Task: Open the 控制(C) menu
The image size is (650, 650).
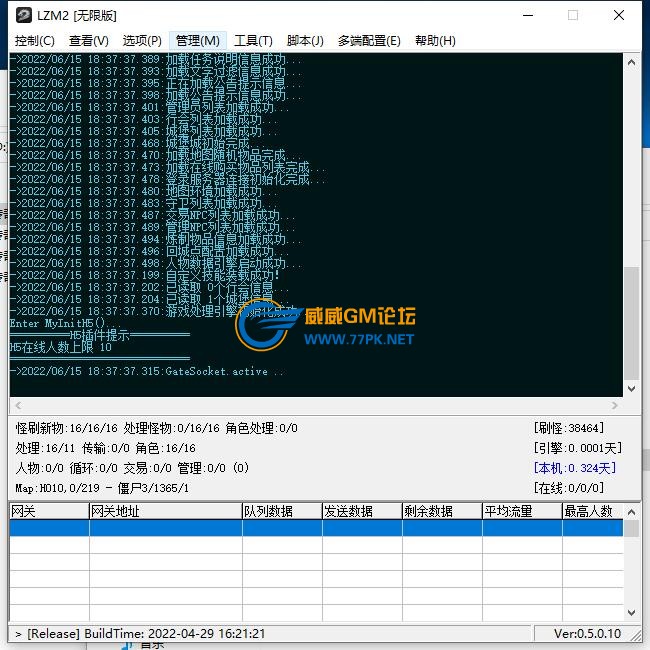Action: pos(35,41)
